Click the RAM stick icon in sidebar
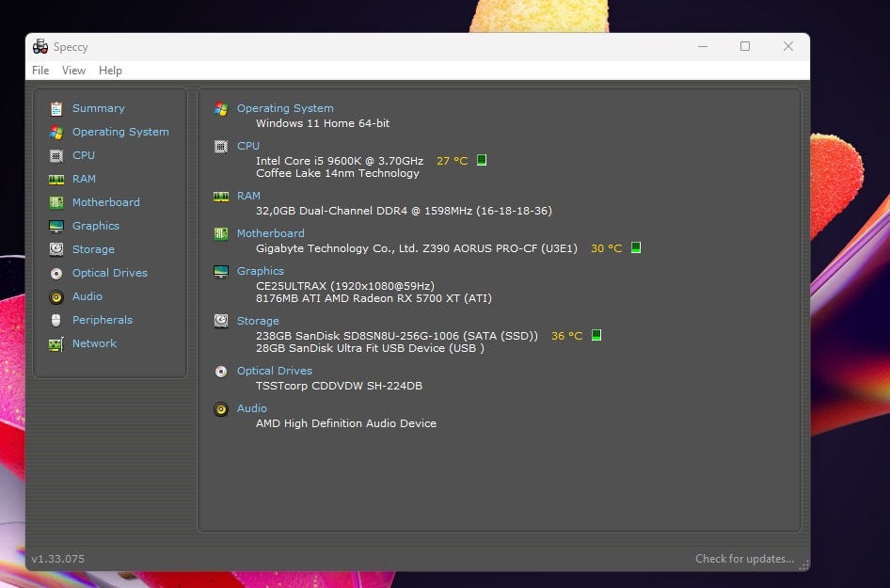Image resolution: width=890 pixels, height=588 pixels. [x=56, y=180]
